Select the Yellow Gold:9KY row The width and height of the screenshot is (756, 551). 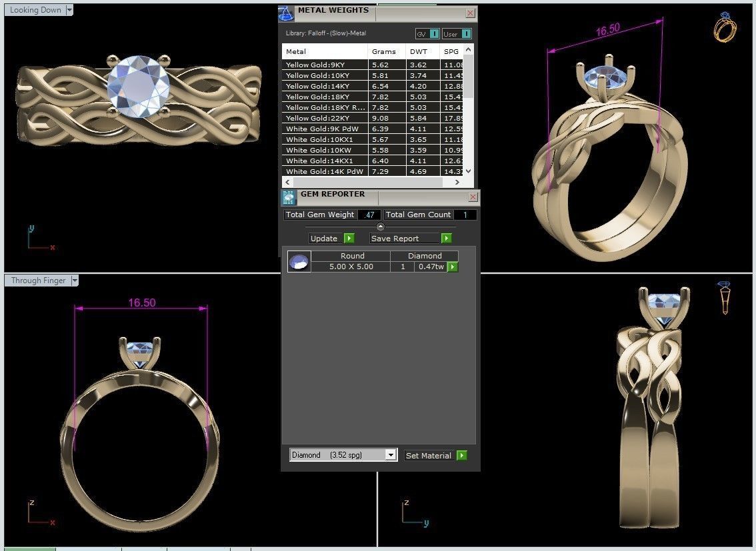373,65
